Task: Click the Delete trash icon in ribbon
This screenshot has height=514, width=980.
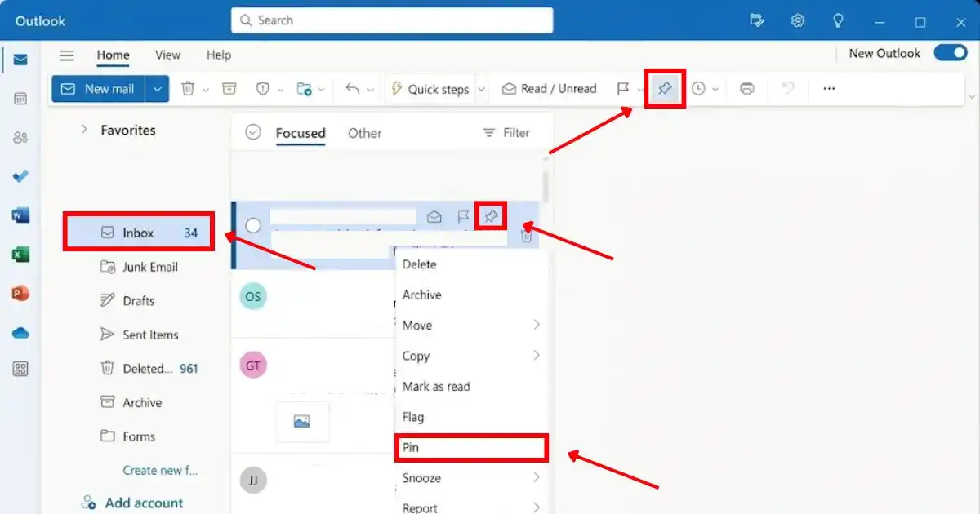Action: click(x=188, y=89)
